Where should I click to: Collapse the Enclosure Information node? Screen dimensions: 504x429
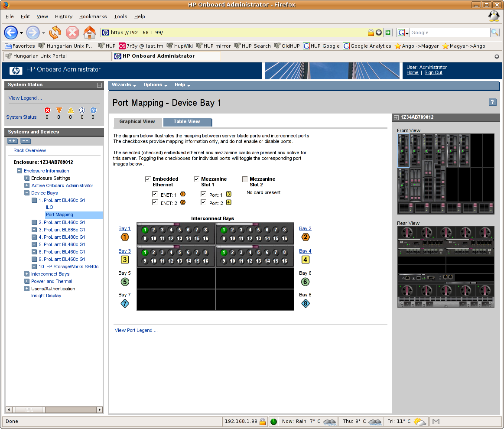(20, 171)
